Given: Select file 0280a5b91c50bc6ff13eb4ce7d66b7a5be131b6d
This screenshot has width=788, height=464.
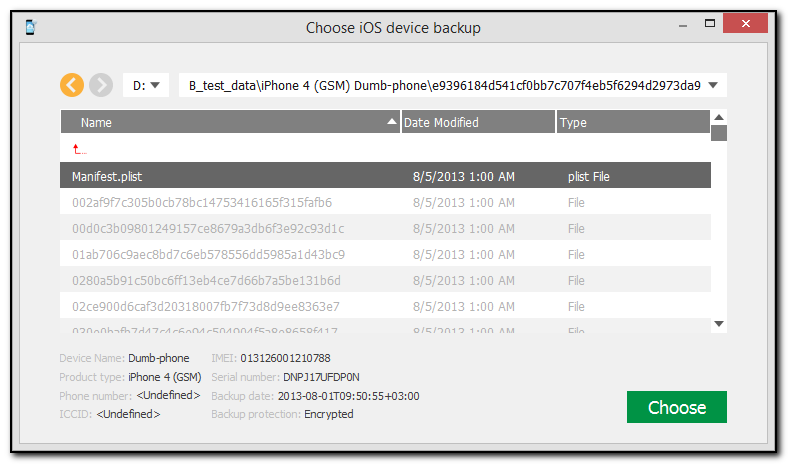Looking at the screenshot, I should tap(385, 280).
